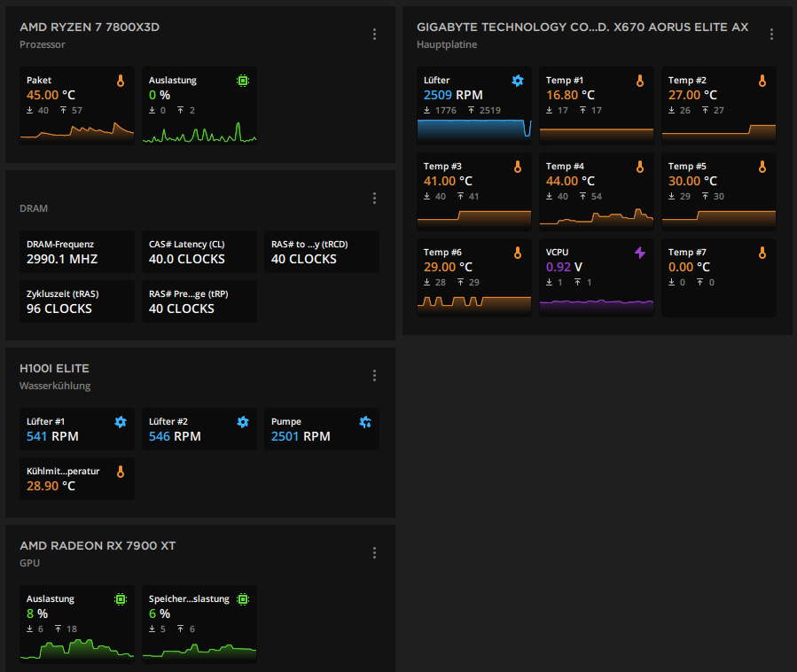Screen dimensions: 797x672
Task: Click the 8 % GPU Auslastung value
Action: point(37,613)
